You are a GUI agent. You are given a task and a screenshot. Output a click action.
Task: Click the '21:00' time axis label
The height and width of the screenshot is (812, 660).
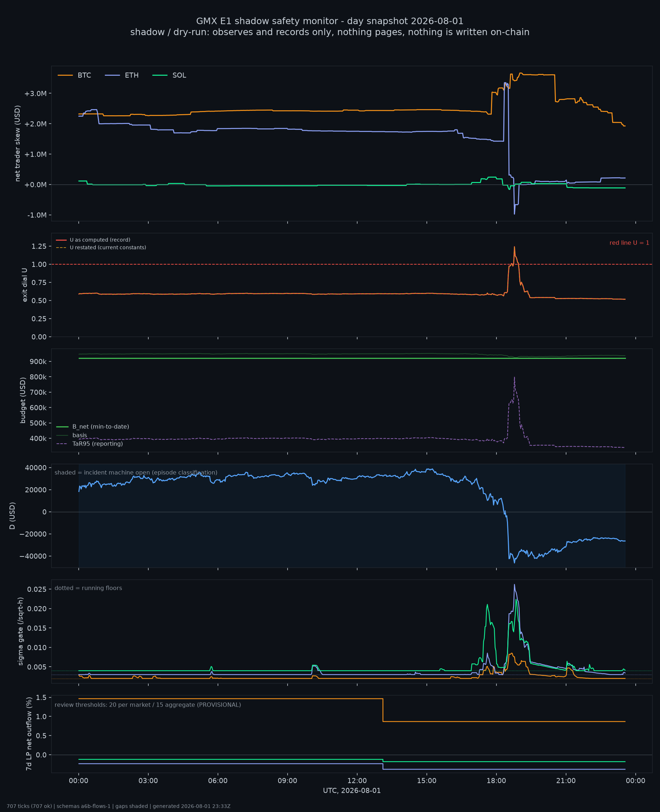click(566, 781)
